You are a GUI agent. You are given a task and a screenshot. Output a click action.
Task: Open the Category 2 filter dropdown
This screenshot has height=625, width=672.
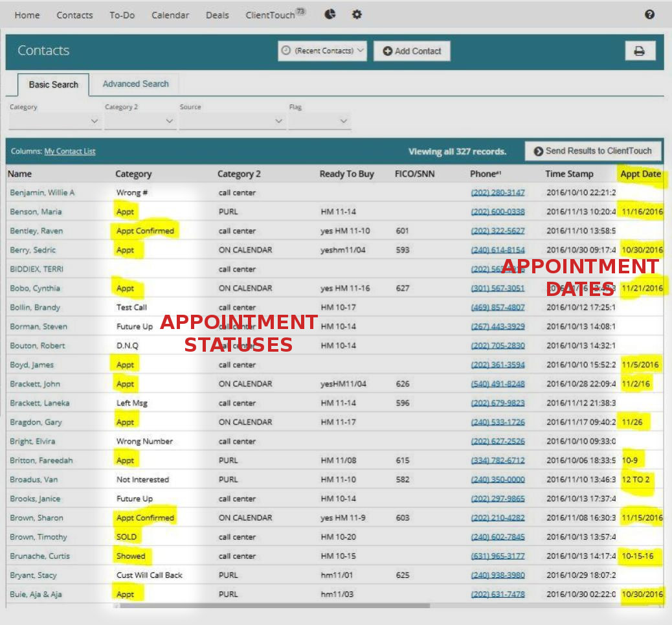click(140, 121)
